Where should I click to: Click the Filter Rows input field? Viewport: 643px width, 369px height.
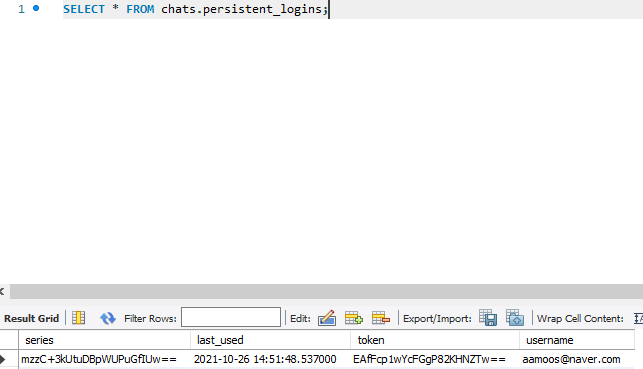(x=231, y=317)
